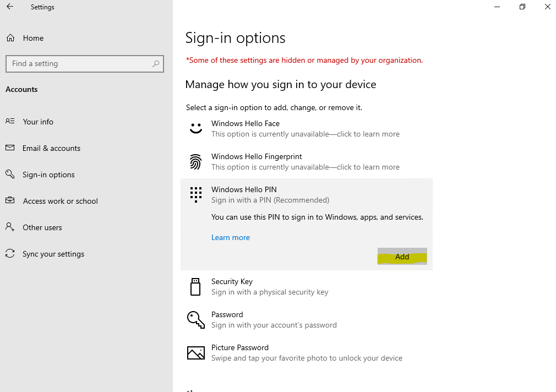Open Access work or school
556x392 pixels.
click(61, 201)
